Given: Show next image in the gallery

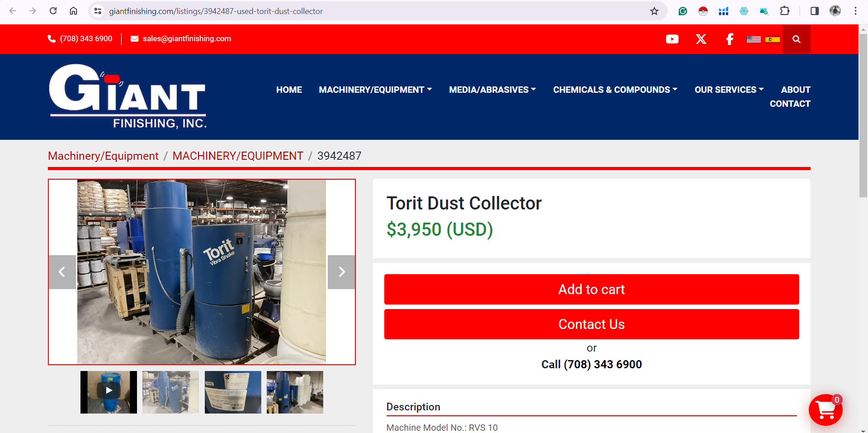Looking at the screenshot, I should coord(341,272).
